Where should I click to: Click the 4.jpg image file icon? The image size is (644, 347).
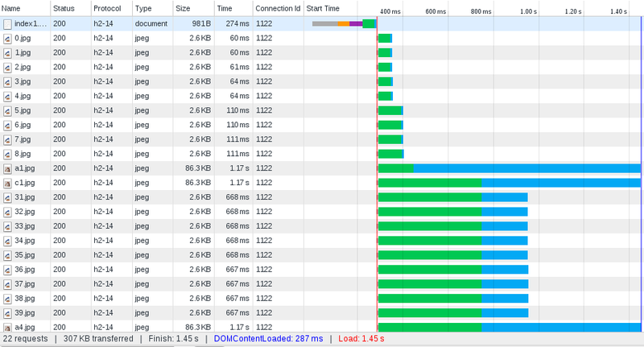pyautogui.click(x=7, y=97)
